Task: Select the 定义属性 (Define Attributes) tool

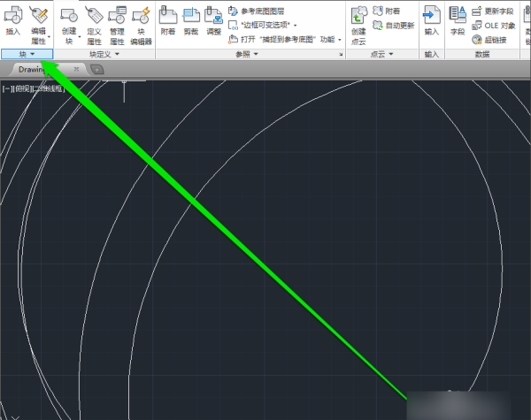Action: [x=95, y=21]
